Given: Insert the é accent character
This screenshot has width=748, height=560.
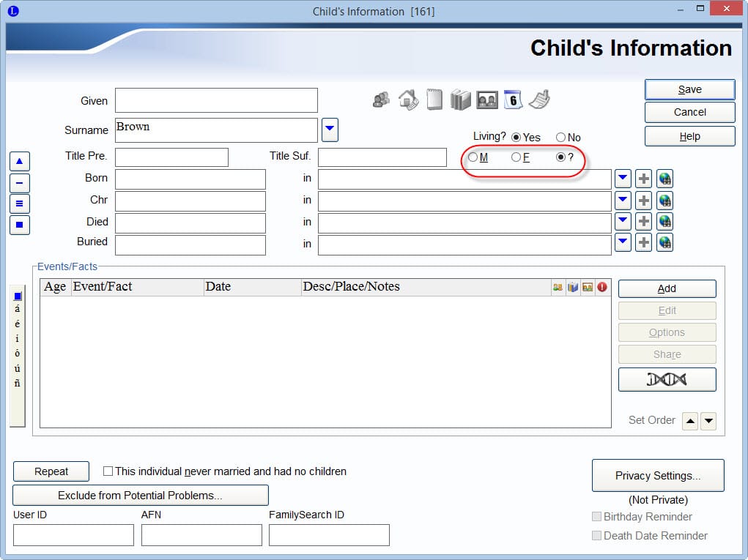Looking at the screenshot, I should coord(17,324).
